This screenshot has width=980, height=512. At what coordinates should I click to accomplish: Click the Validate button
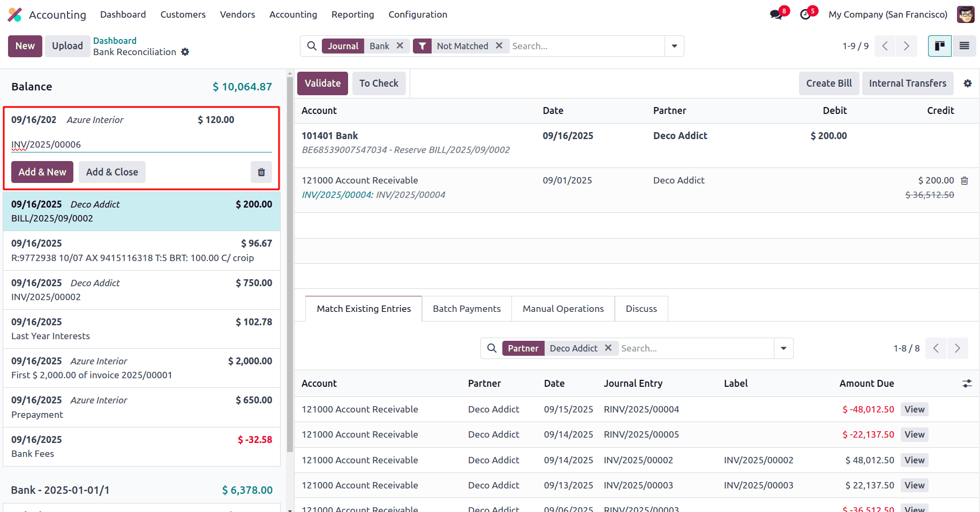[x=322, y=83]
